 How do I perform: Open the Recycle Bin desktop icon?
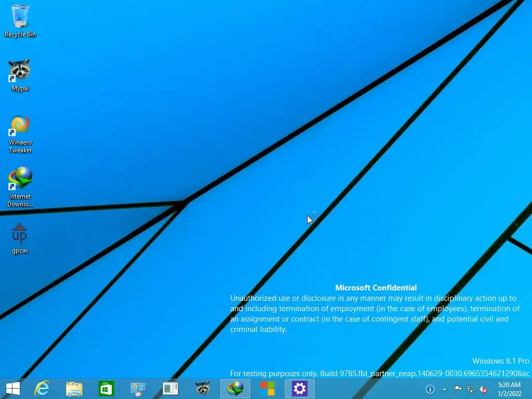click(20, 21)
